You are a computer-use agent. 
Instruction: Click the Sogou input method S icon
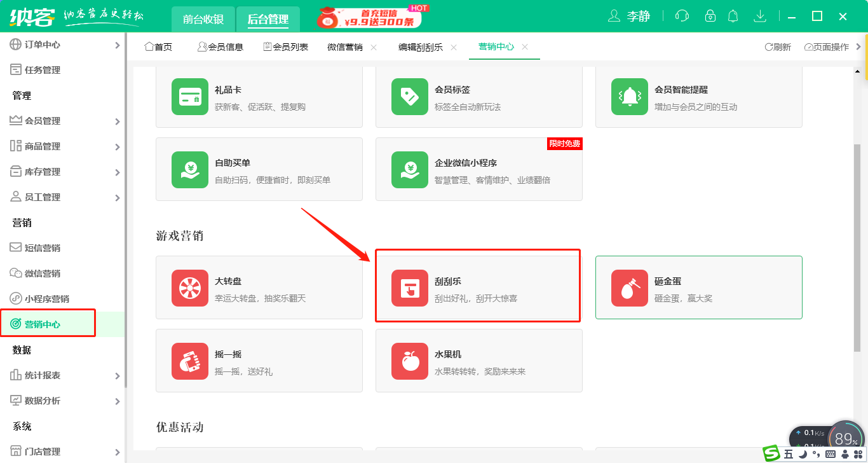[771, 453]
